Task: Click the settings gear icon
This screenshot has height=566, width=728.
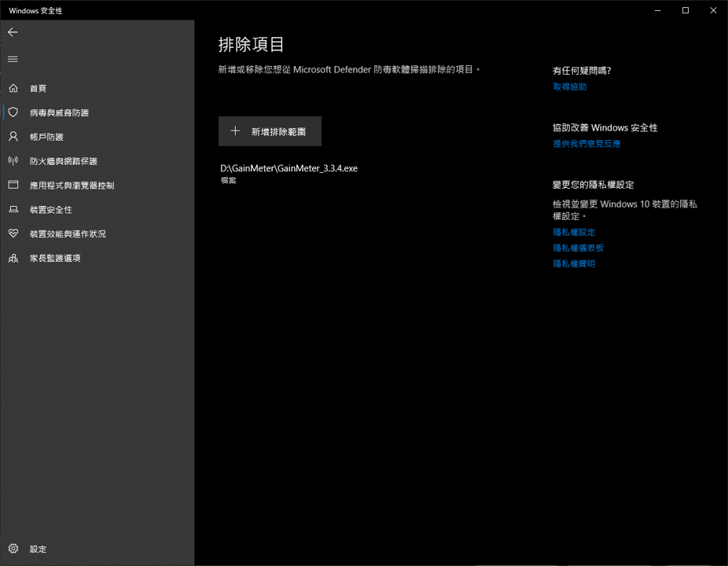Action: 13,549
